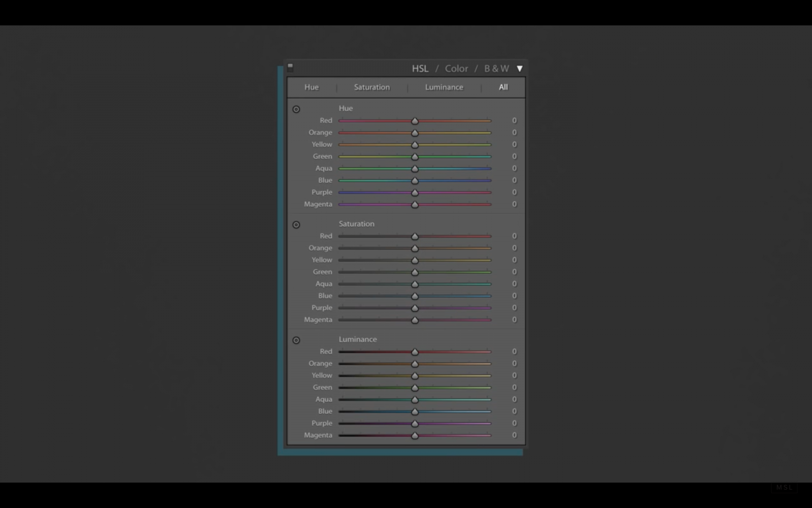Click the Red hue slider handle

click(x=415, y=120)
